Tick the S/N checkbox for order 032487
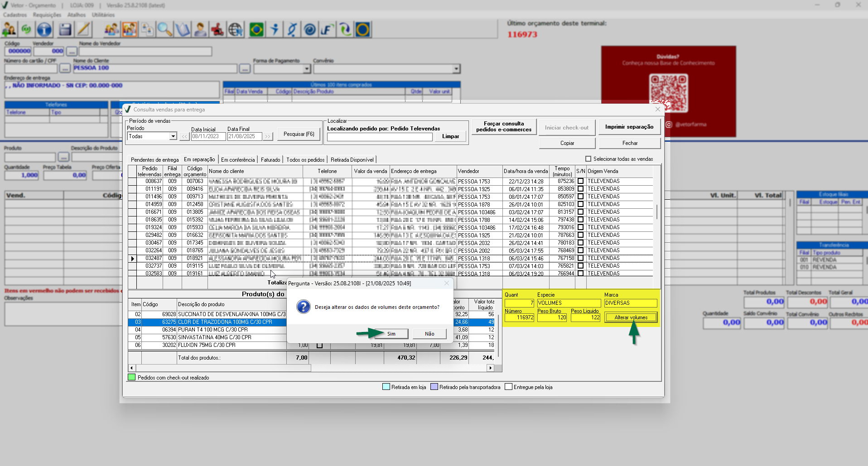This screenshot has width=868, height=466. click(x=580, y=258)
